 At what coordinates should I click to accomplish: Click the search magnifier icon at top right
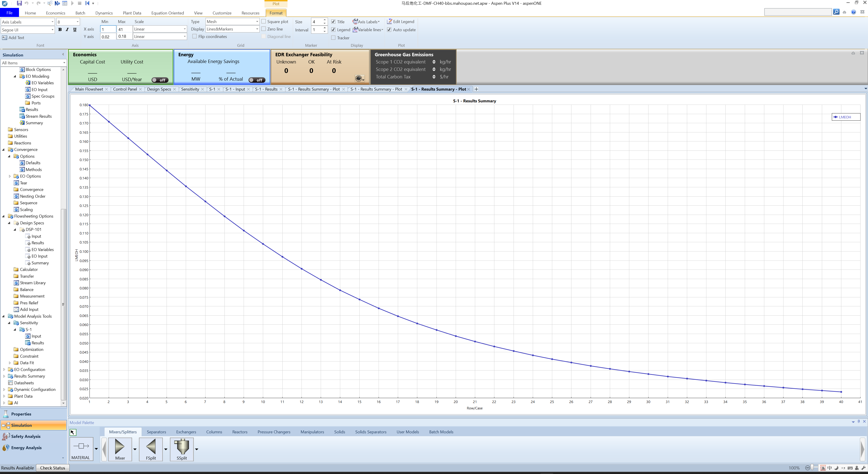pyautogui.click(x=836, y=12)
